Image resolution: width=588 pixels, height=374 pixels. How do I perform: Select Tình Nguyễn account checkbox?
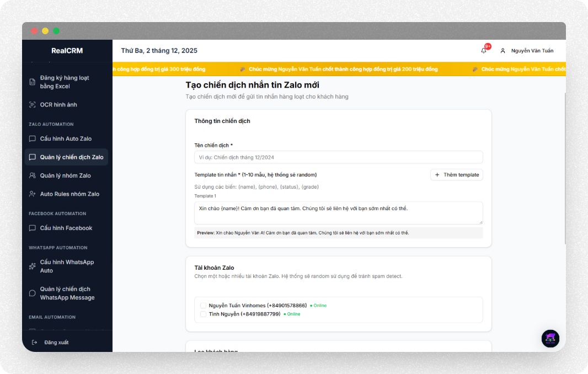click(203, 314)
